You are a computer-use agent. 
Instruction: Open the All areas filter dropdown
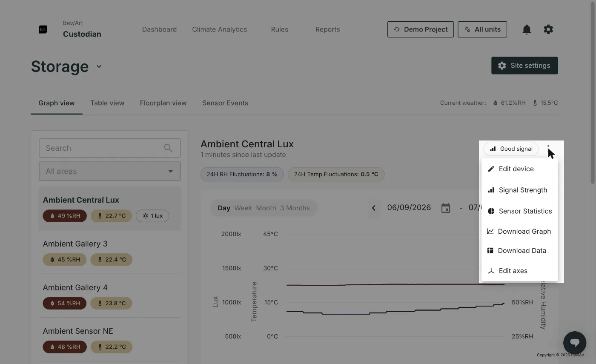tap(110, 171)
